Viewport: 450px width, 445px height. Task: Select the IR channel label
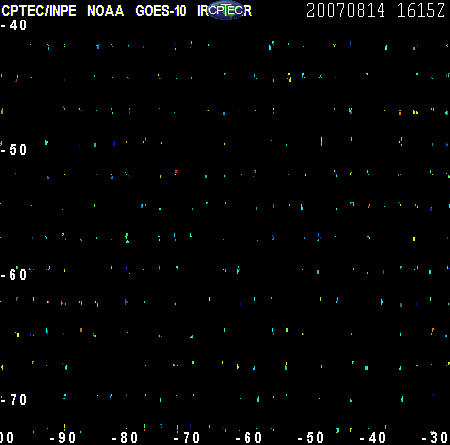pyautogui.click(x=202, y=11)
